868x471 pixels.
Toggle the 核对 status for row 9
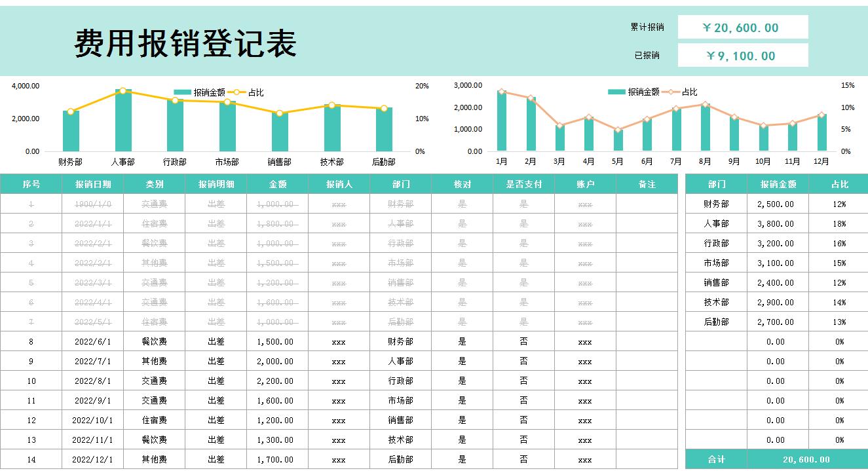(463, 361)
